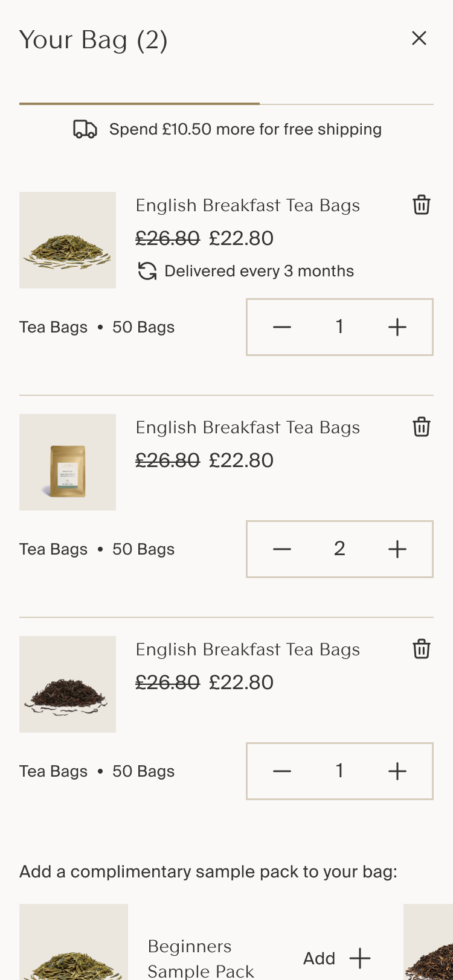Open the first English Breakfast Tea Bags title
The image size is (453, 980).
coord(248,206)
